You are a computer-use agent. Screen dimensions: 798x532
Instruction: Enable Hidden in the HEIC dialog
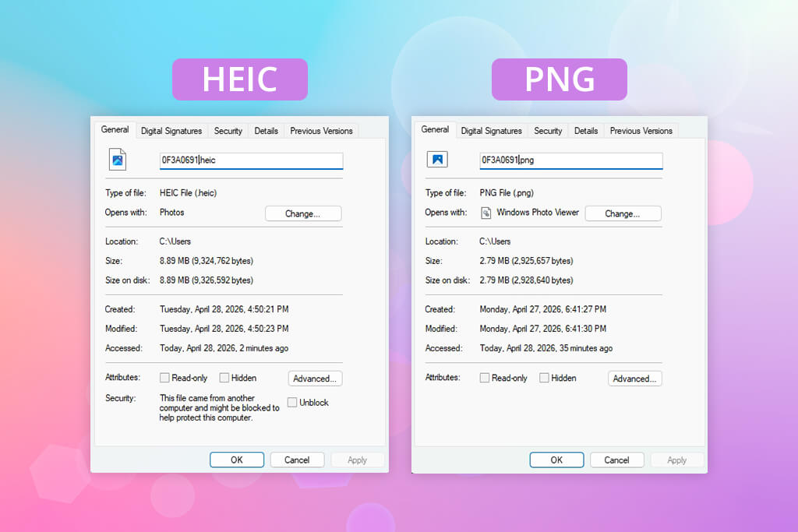coord(224,378)
